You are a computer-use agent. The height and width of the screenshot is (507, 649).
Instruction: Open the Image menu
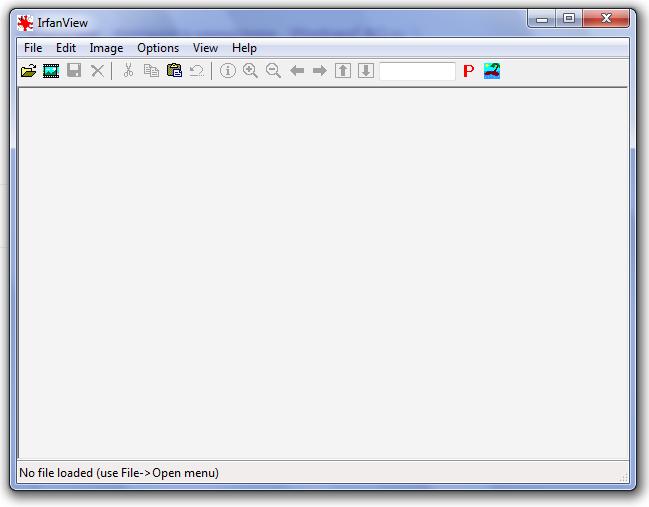[x=106, y=48]
